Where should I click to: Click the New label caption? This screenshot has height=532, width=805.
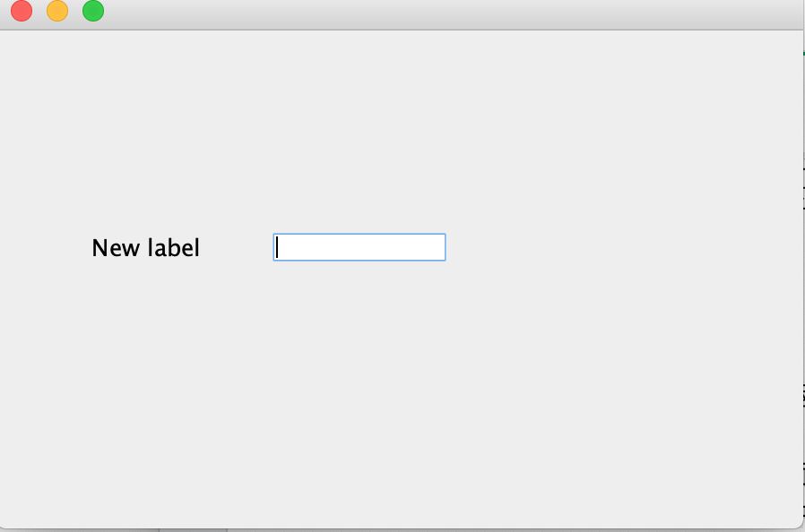[x=145, y=248]
